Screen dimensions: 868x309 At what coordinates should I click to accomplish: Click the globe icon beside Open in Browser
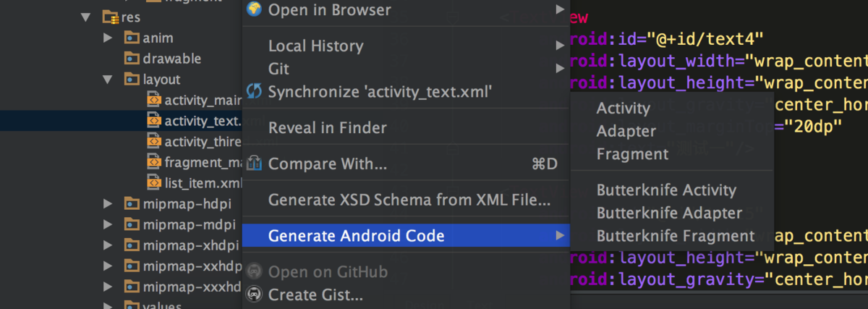coord(254,9)
